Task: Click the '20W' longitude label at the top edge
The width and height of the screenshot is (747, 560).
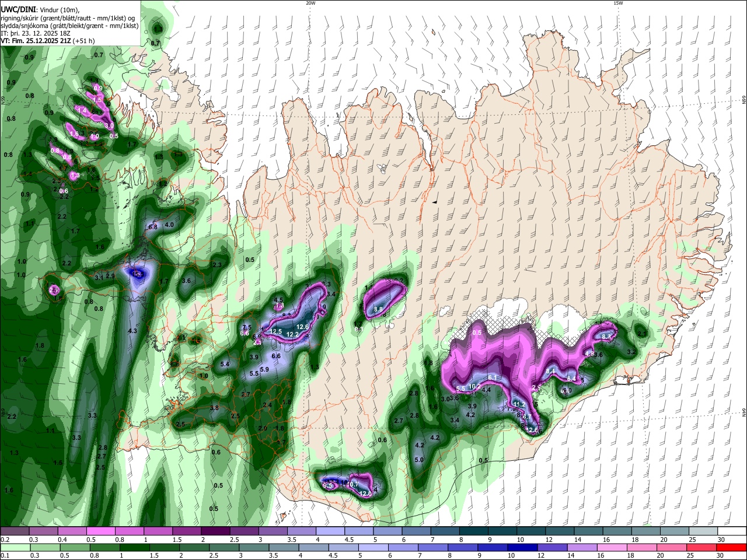Action: tap(310, 3)
